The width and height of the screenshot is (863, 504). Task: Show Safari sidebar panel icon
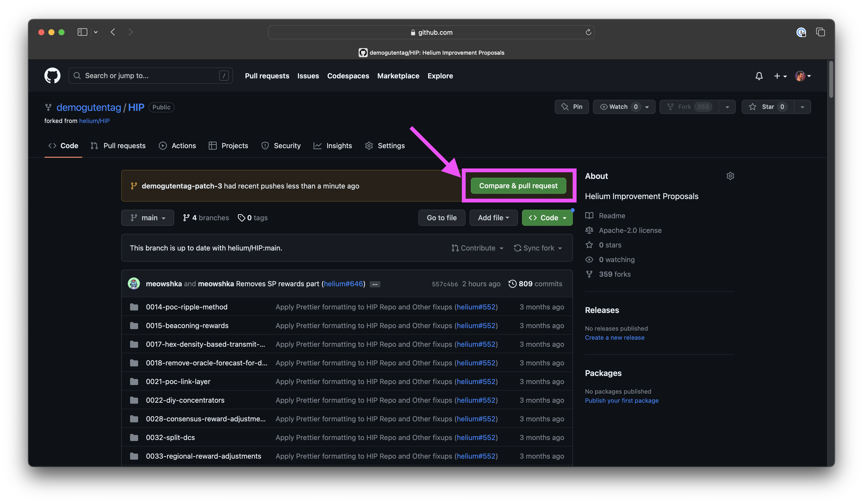click(x=82, y=32)
